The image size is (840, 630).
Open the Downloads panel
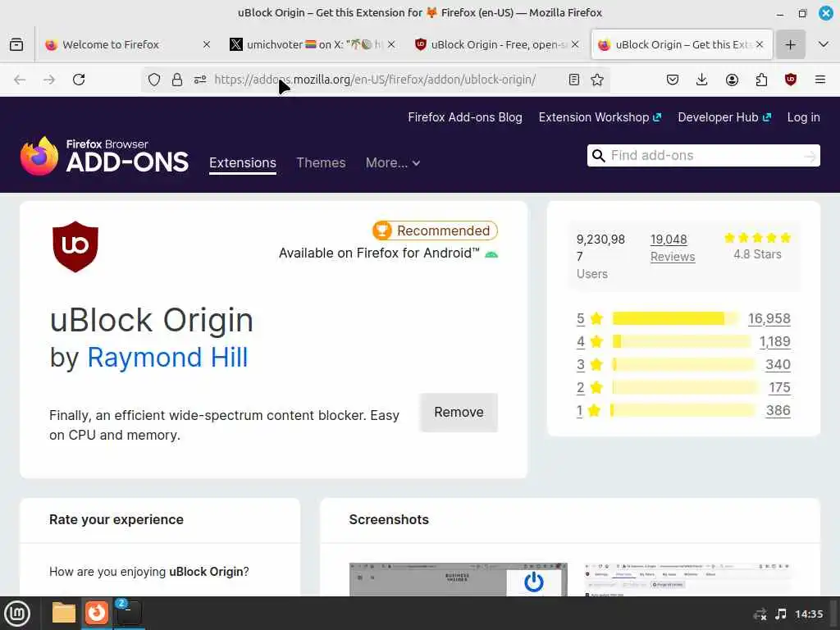pyautogui.click(x=702, y=80)
